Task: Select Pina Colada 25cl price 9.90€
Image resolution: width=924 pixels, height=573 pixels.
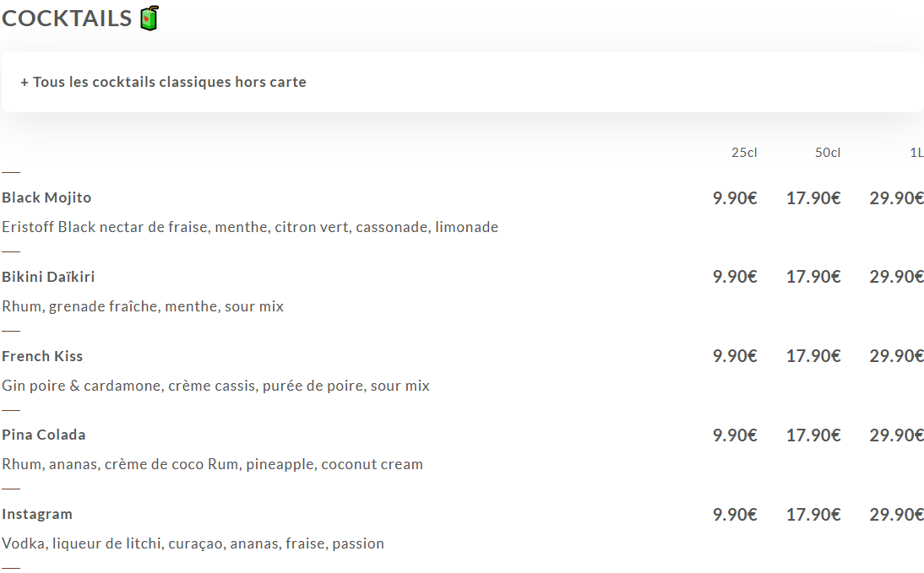Action: (x=735, y=435)
